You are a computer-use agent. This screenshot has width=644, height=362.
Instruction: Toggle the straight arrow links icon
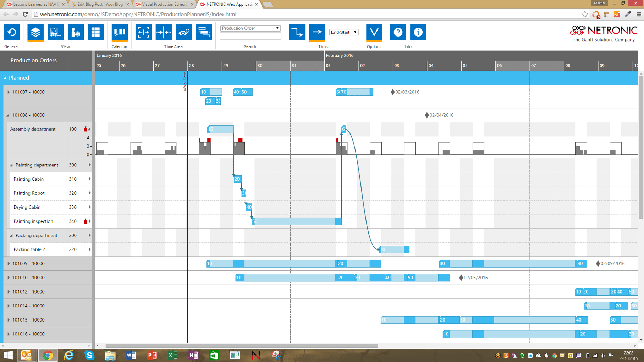(317, 32)
